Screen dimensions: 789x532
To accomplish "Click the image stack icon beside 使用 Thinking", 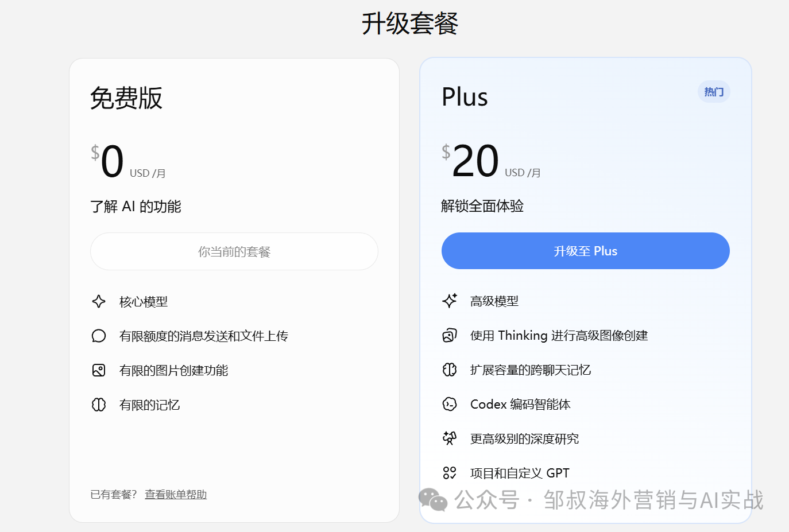I will pyautogui.click(x=450, y=335).
